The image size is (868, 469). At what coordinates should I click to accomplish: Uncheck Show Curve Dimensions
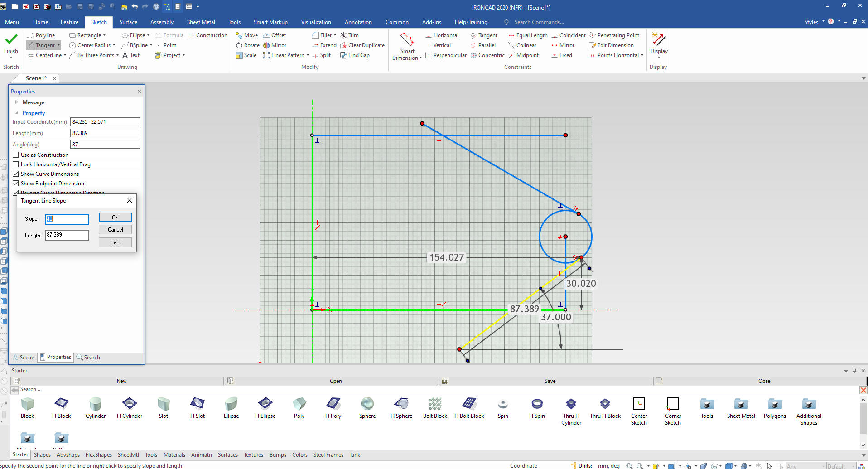click(16, 174)
